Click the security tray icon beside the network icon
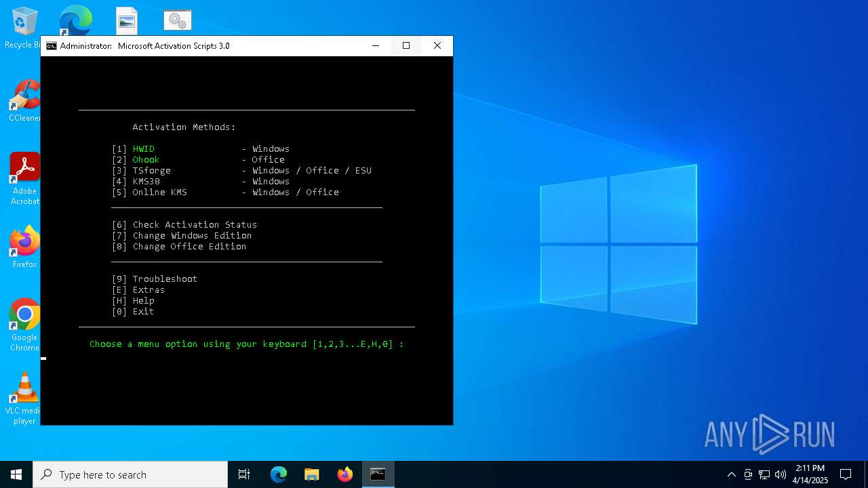 coord(748,474)
